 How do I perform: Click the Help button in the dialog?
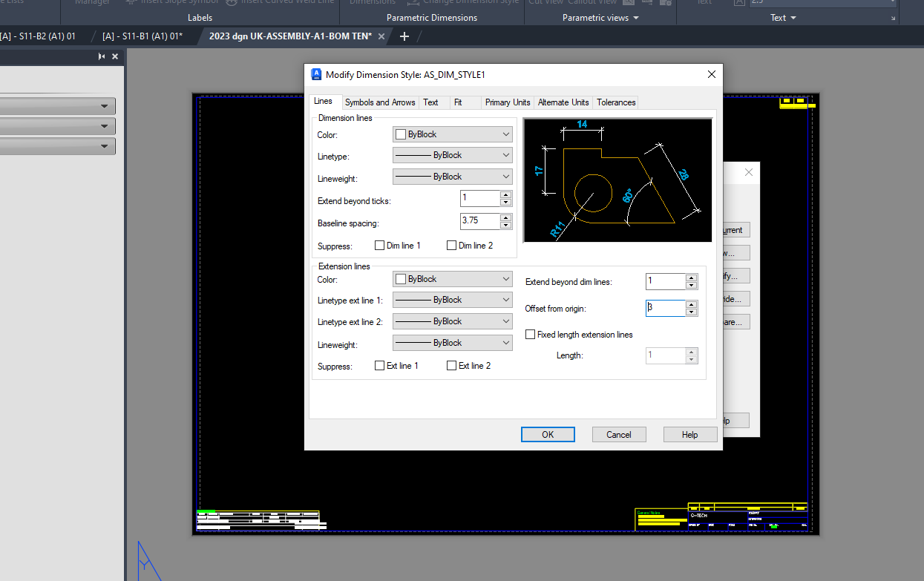pos(689,434)
